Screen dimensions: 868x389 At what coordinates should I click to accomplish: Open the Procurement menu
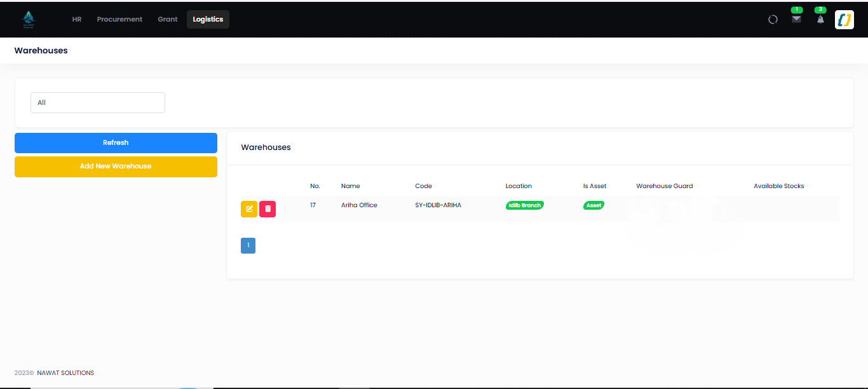(x=119, y=20)
